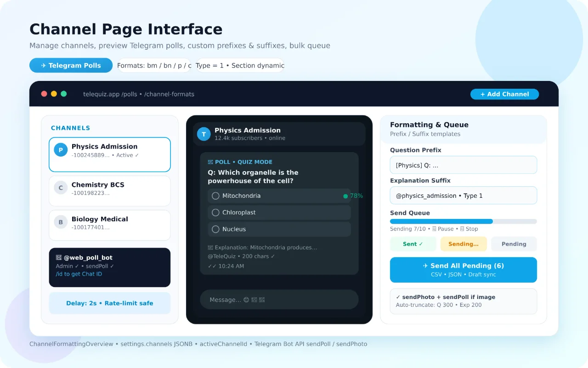Image resolution: width=588 pixels, height=368 pixels.
Task: Click the T avatar in chat header
Action: [x=204, y=134]
